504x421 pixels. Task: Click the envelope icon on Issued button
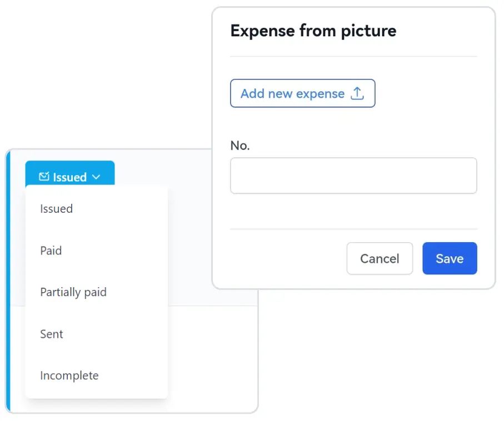(x=44, y=177)
